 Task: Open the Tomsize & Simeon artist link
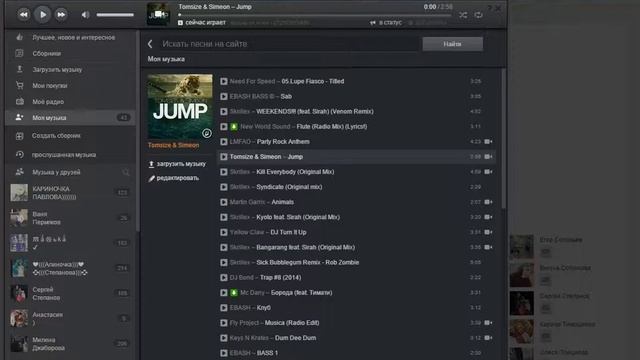coord(173,145)
